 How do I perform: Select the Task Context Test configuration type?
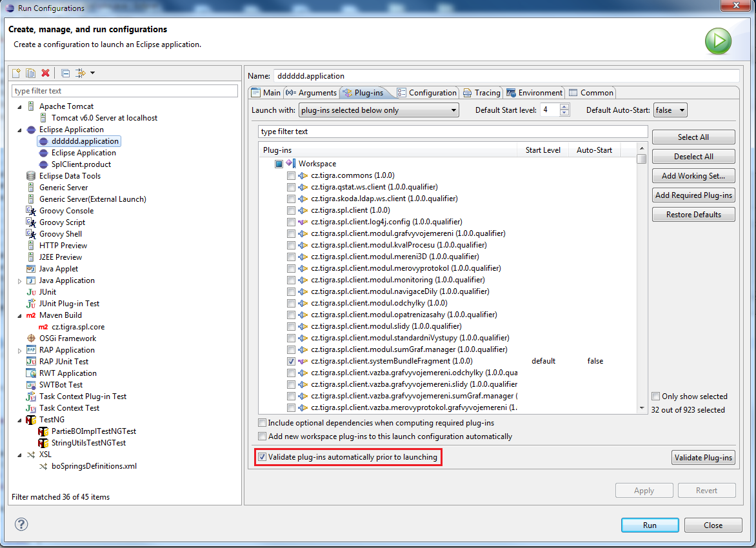(69, 408)
